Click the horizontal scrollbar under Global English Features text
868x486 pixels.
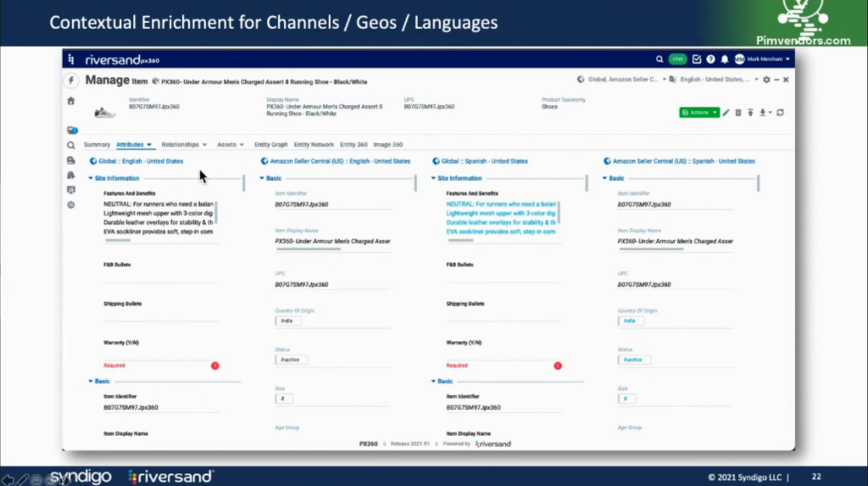pos(118,241)
